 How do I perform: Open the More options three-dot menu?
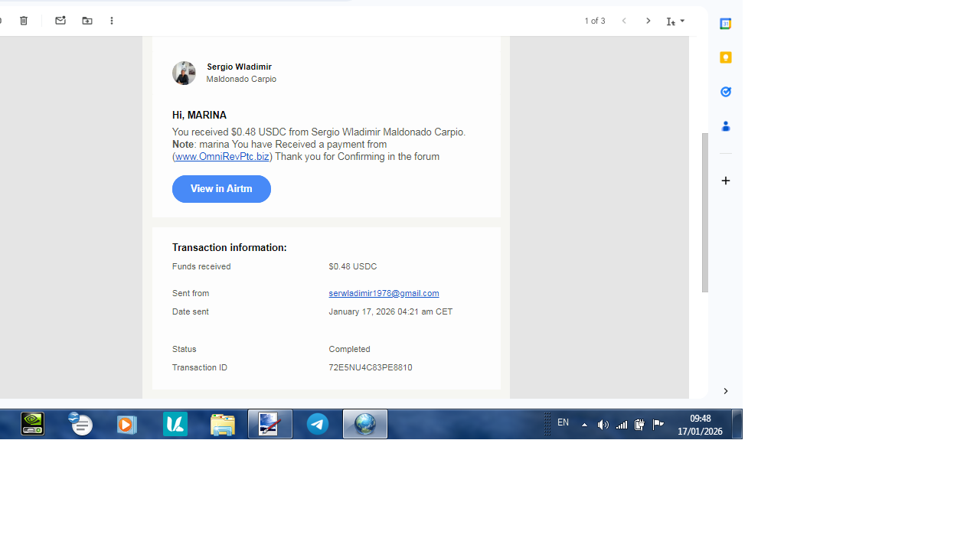(112, 21)
